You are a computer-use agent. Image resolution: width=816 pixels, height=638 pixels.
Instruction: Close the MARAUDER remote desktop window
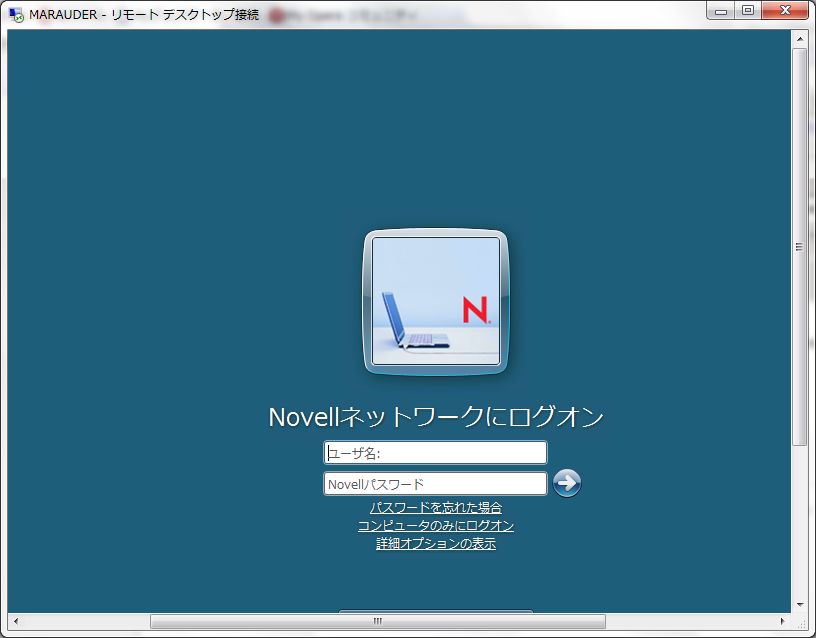785,11
